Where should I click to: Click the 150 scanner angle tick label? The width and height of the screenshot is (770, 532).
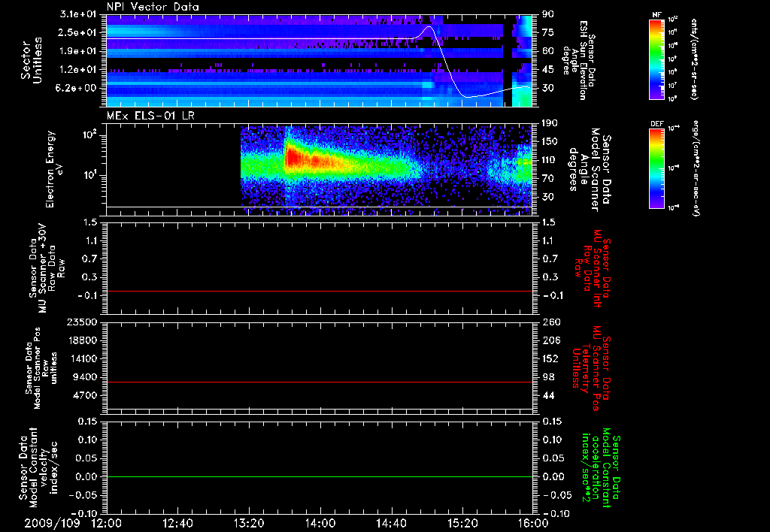(550, 142)
